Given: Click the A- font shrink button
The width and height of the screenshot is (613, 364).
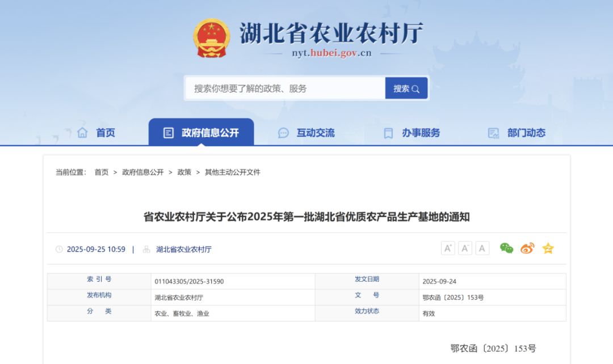Looking at the screenshot, I should click(x=465, y=248).
